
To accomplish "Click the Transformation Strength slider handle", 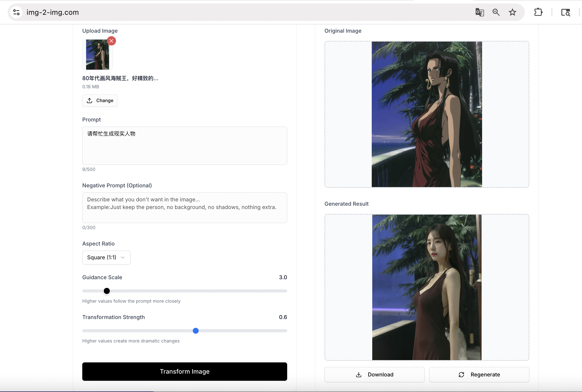I will pyautogui.click(x=196, y=331).
